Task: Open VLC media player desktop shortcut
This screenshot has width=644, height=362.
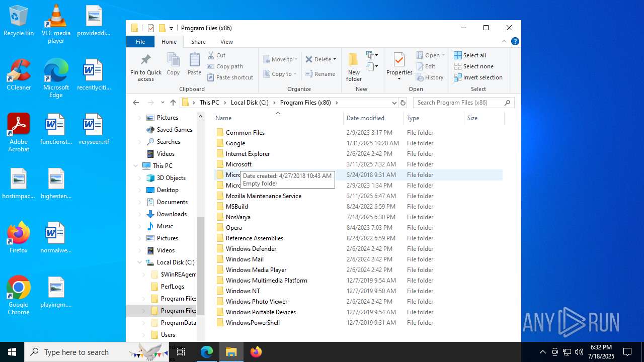Action: coord(56,24)
